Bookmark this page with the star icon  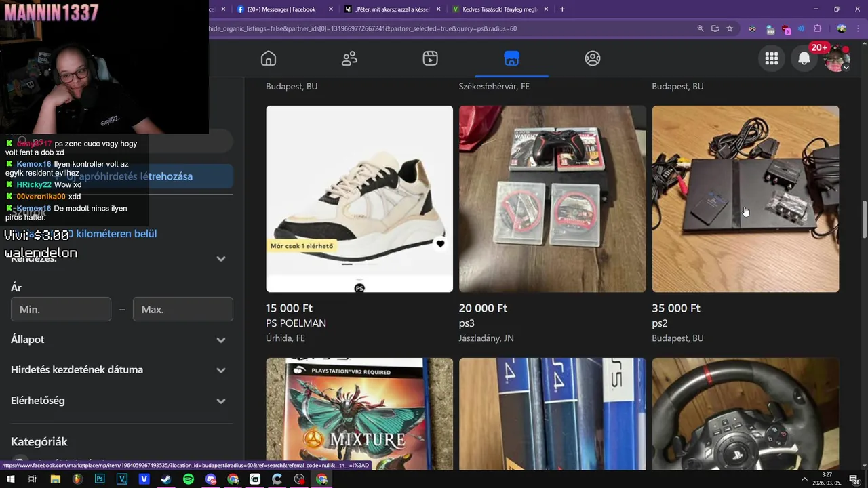pos(730,28)
